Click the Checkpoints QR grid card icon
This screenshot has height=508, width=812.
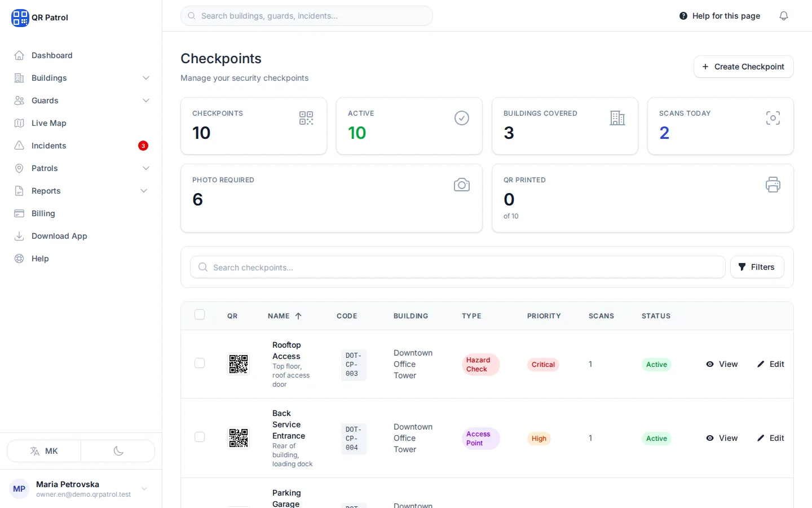click(x=306, y=118)
